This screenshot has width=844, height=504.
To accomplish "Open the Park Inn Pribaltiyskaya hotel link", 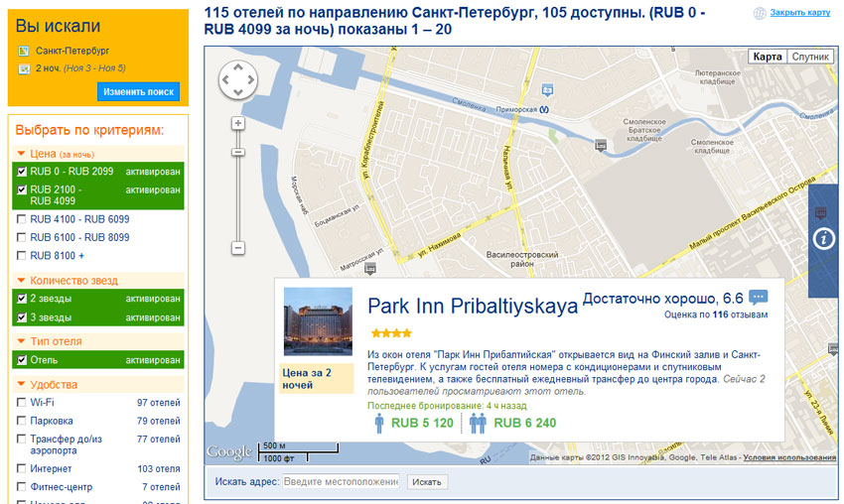I will pyautogui.click(x=473, y=306).
